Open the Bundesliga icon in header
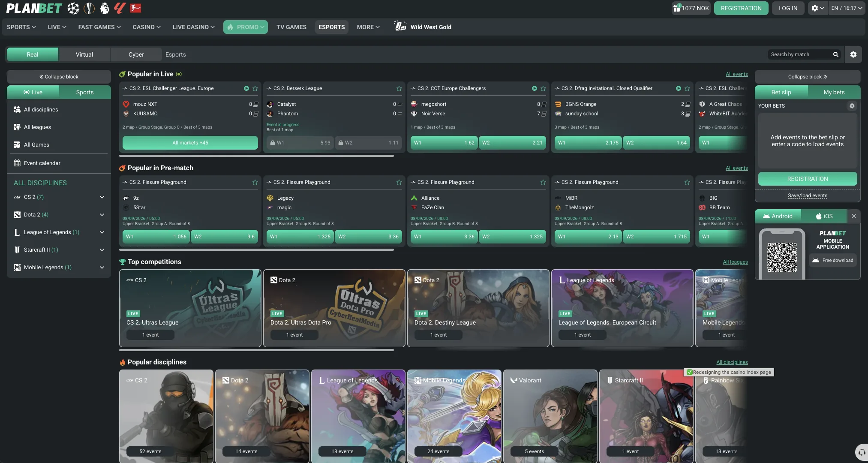 click(x=135, y=8)
